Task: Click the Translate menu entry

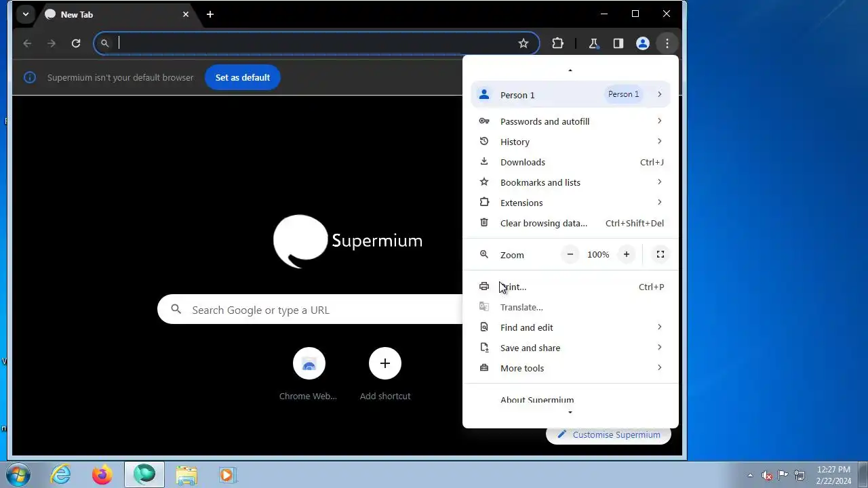Action: click(570, 307)
